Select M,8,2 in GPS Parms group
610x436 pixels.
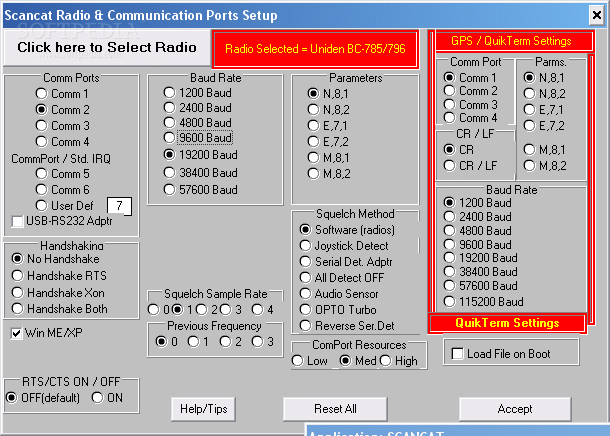click(545, 166)
